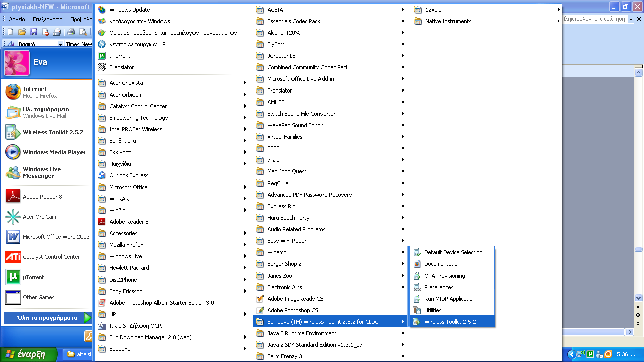Open 7-Zip program folder
The image size is (644, 362).
pyautogui.click(x=330, y=160)
